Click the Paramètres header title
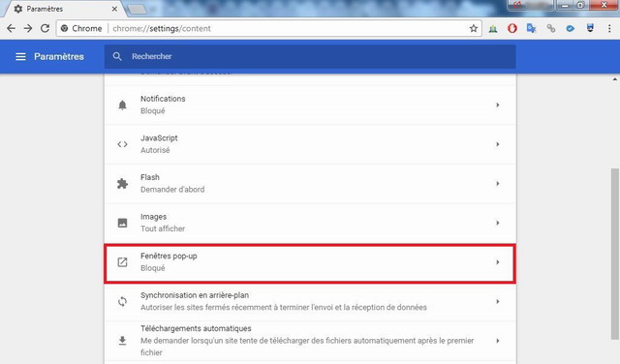620x364 pixels. [x=59, y=56]
